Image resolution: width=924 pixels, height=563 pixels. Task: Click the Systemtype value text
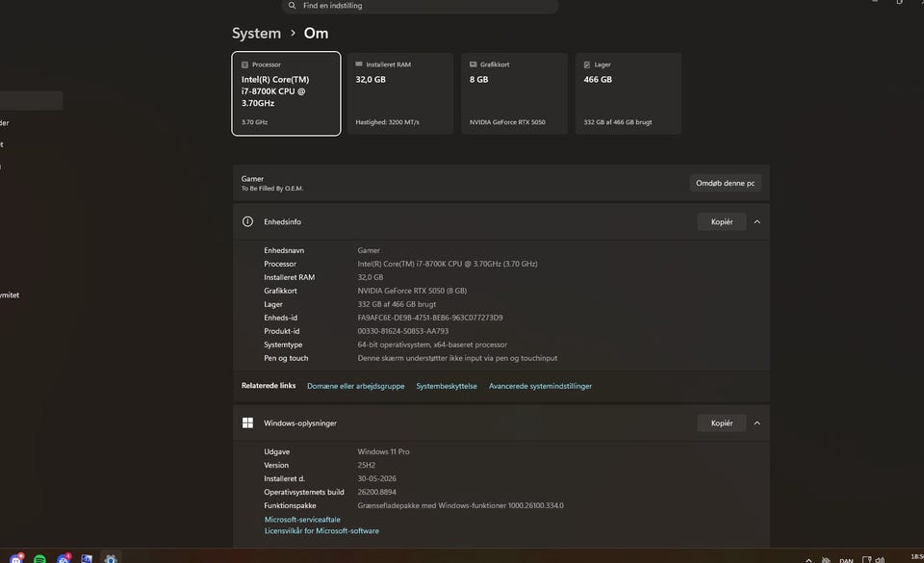pyautogui.click(x=432, y=345)
